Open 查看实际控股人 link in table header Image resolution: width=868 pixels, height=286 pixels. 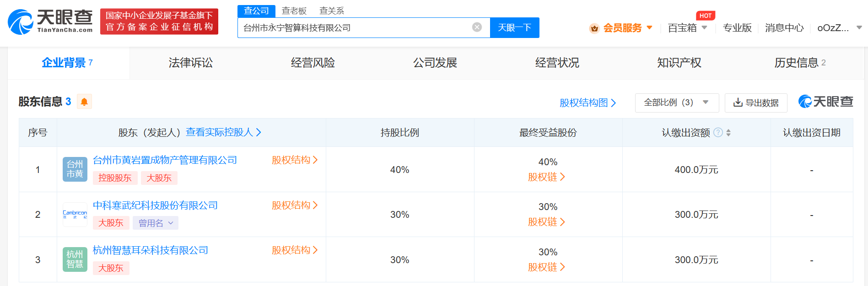(223, 132)
